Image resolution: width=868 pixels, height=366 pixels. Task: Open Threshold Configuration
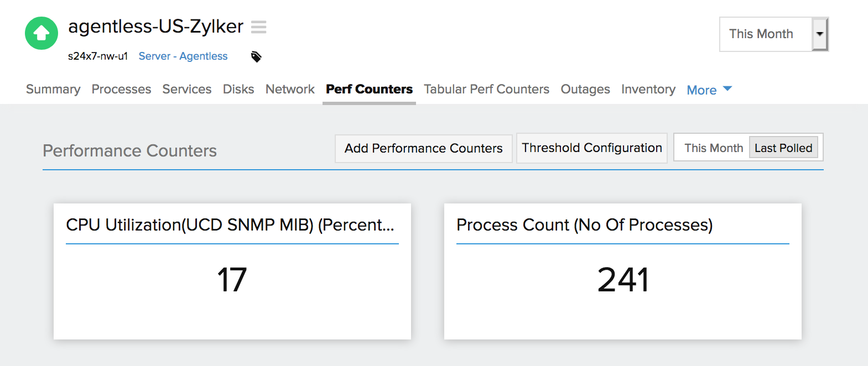click(591, 148)
